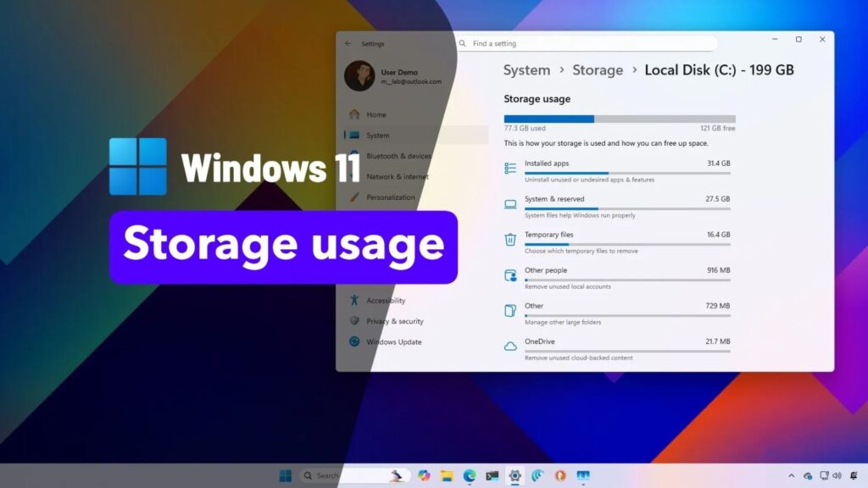This screenshot has height=488, width=868.
Task: Open Privacy & security in the sidebar
Action: tap(394, 321)
